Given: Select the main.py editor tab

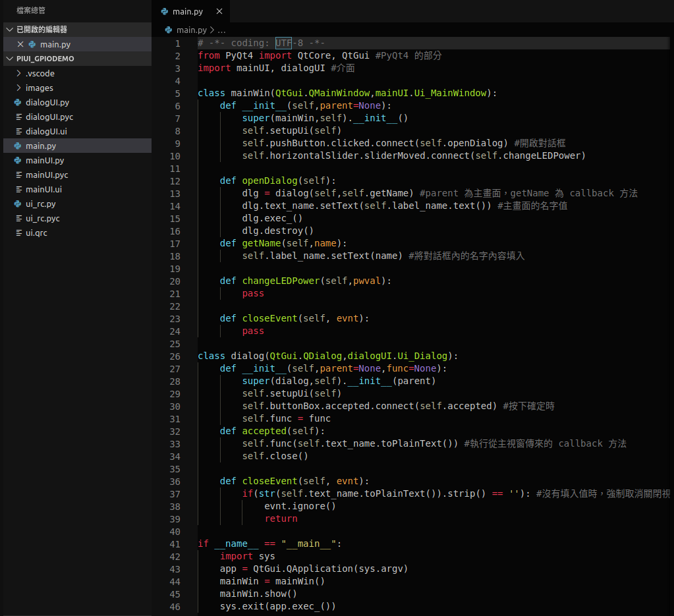Looking at the screenshot, I should pyautogui.click(x=191, y=11).
